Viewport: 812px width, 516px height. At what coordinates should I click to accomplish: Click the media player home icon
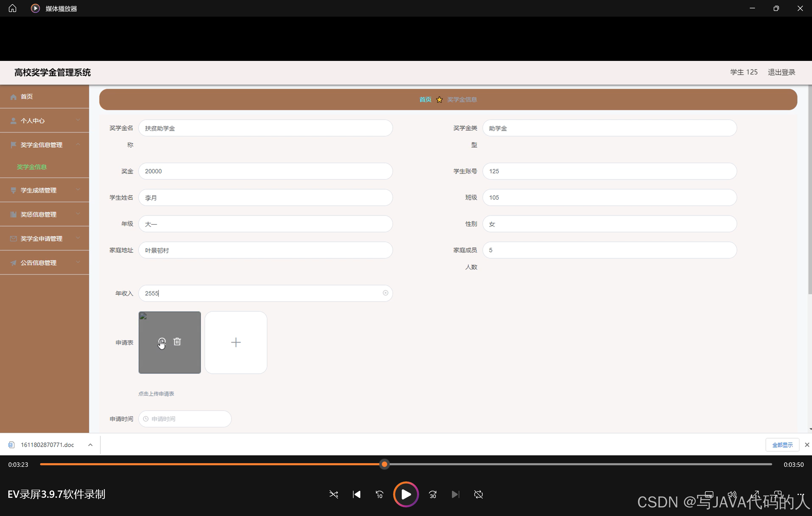coord(12,8)
